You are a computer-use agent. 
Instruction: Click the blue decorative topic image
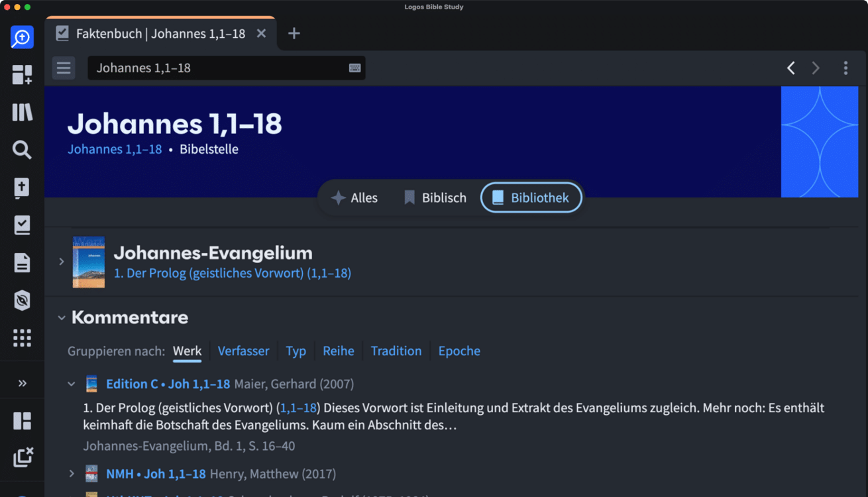(x=820, y=142)
